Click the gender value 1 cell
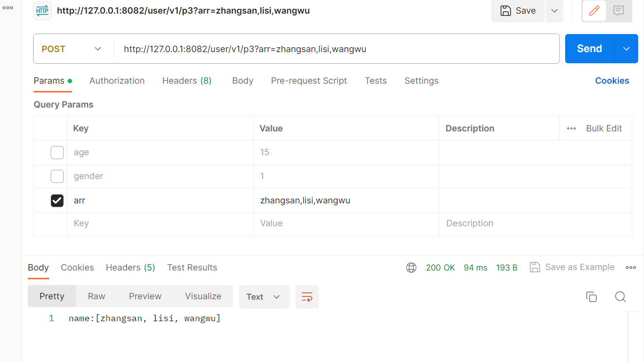The height and width of the screenshot is (362, 644). (346, 176)
